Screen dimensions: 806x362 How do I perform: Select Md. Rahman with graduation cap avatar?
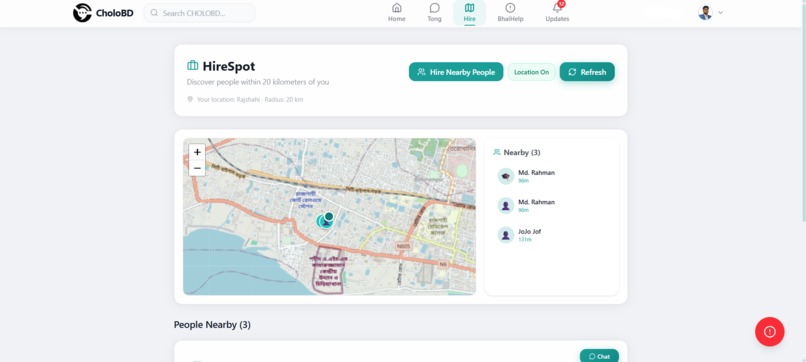[551, 176]
